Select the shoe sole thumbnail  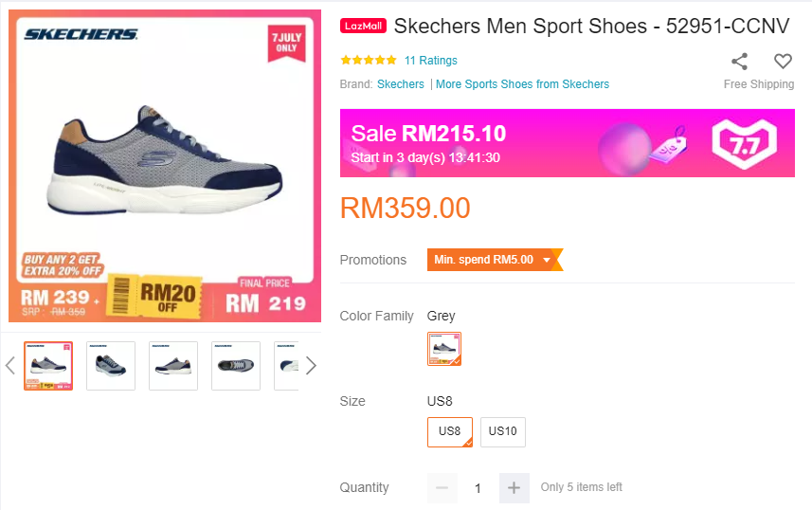(x=236, y=366)
